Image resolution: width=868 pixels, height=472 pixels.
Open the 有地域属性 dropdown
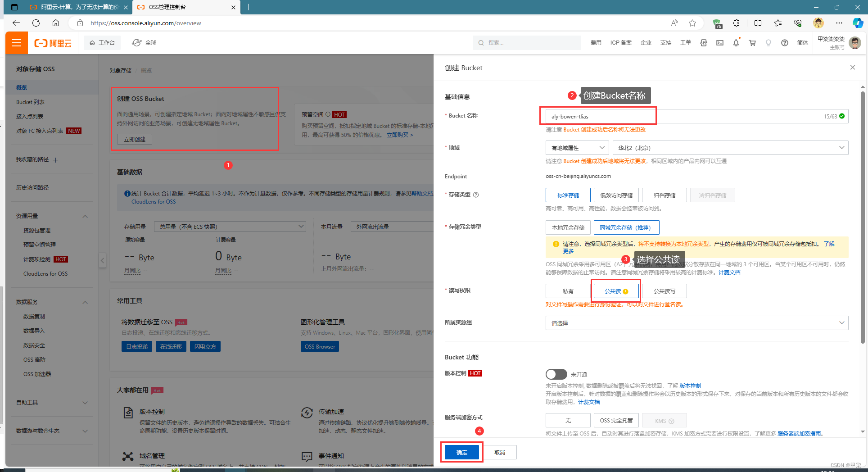pos(577,148)
